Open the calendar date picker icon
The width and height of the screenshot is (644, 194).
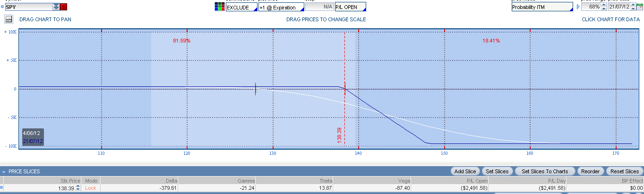[x=640, y=7]
